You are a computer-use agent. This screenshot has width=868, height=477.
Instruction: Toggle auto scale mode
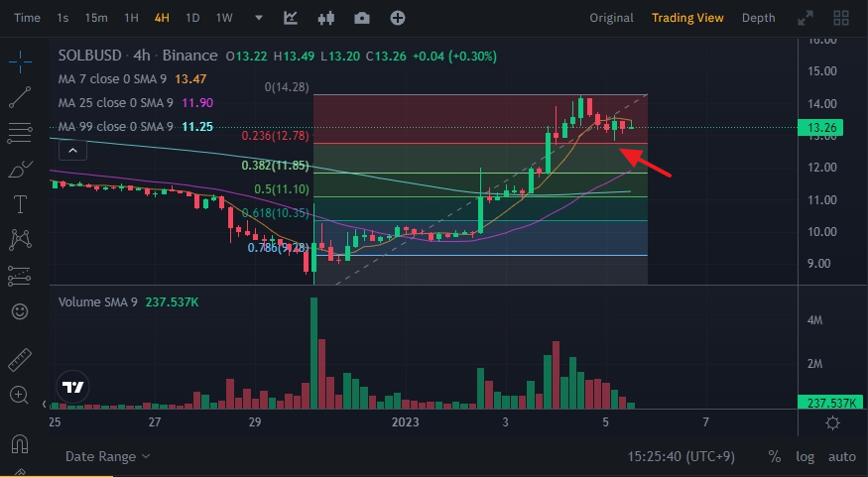pyautogui.click(x=842, y=456)
